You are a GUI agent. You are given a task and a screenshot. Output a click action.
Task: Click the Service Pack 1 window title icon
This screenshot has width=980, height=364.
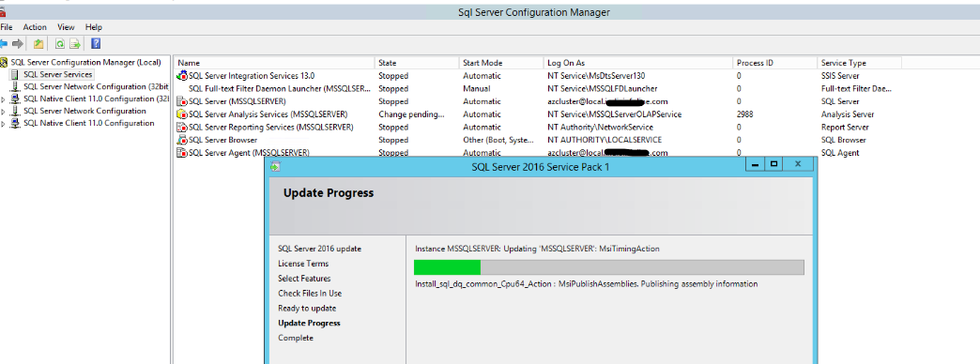click(275, 166)
